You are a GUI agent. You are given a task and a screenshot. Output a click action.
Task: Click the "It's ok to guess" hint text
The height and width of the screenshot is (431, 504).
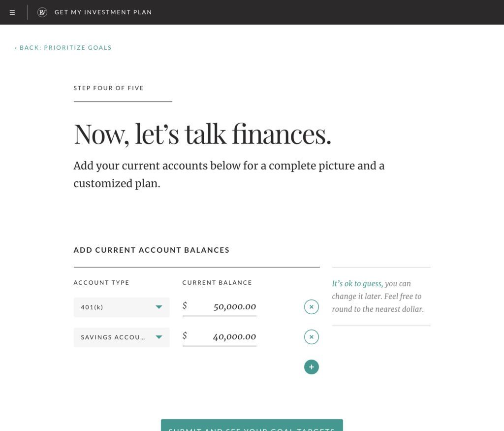pyautogui.click(x=357, y=284)
